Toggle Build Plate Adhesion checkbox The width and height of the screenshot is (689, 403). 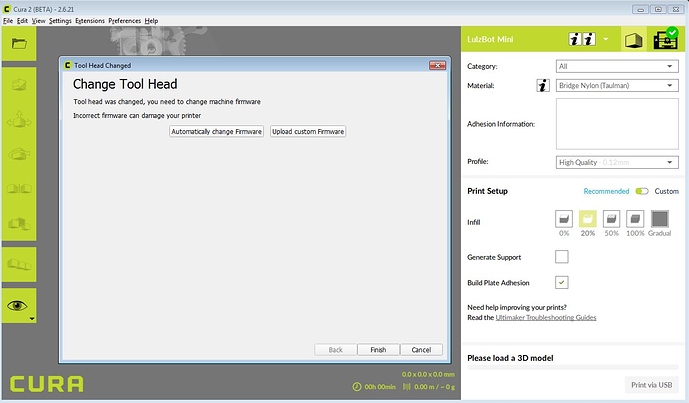(x=562, y=282)
